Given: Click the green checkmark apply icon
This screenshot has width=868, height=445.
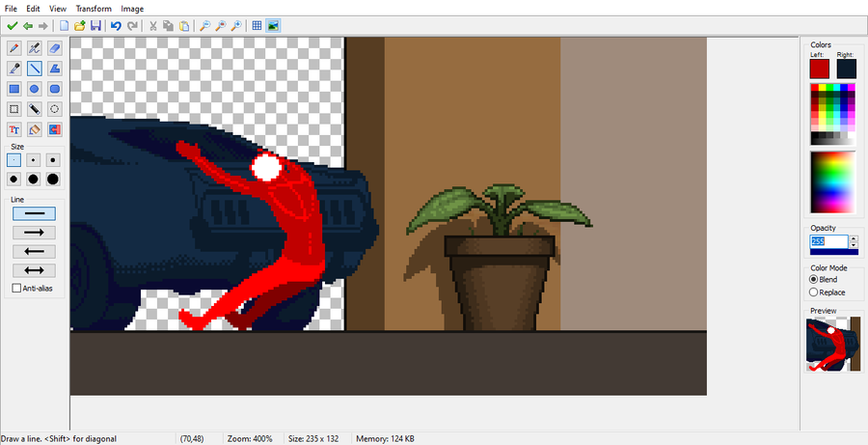Looking at the screenshot, I should (x=13, y=25).
